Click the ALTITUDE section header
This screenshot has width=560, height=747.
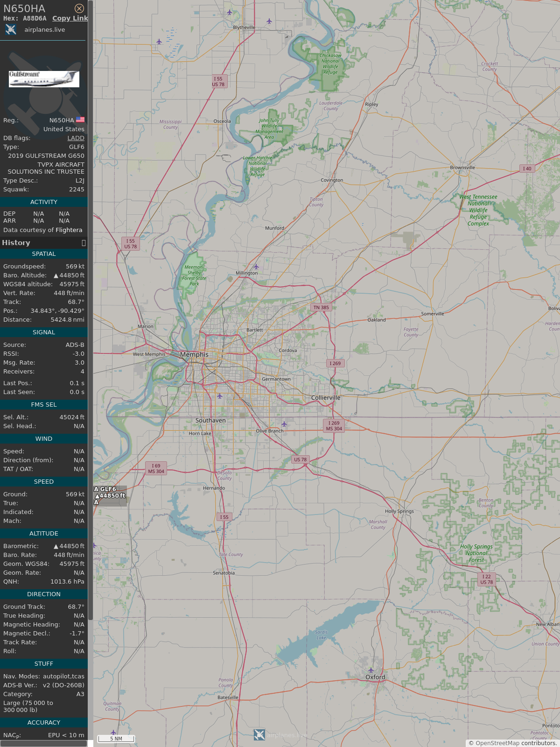point(44,534)
